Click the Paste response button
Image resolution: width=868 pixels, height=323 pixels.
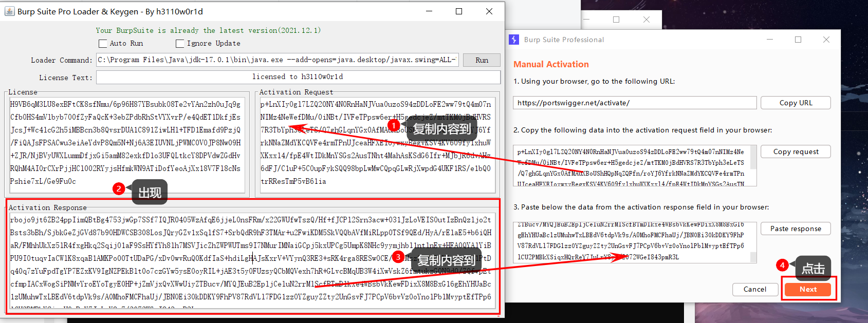click(795, 229)
